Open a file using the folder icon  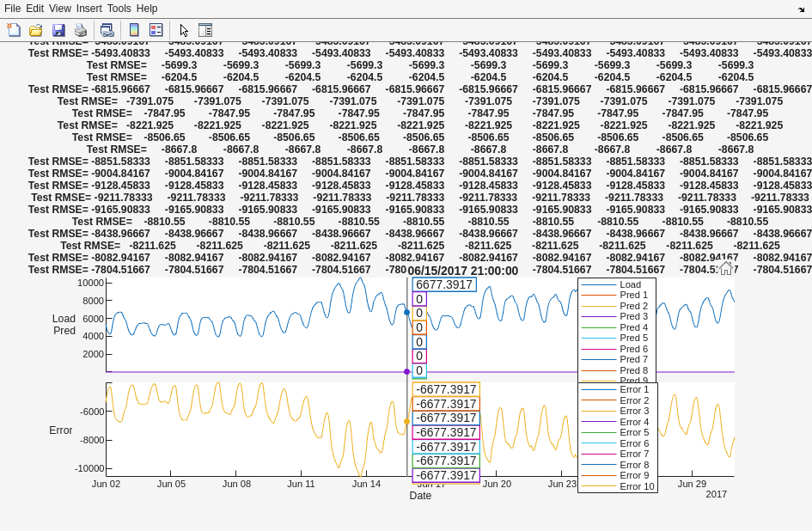pyautogui.click(x=36, y=30)
